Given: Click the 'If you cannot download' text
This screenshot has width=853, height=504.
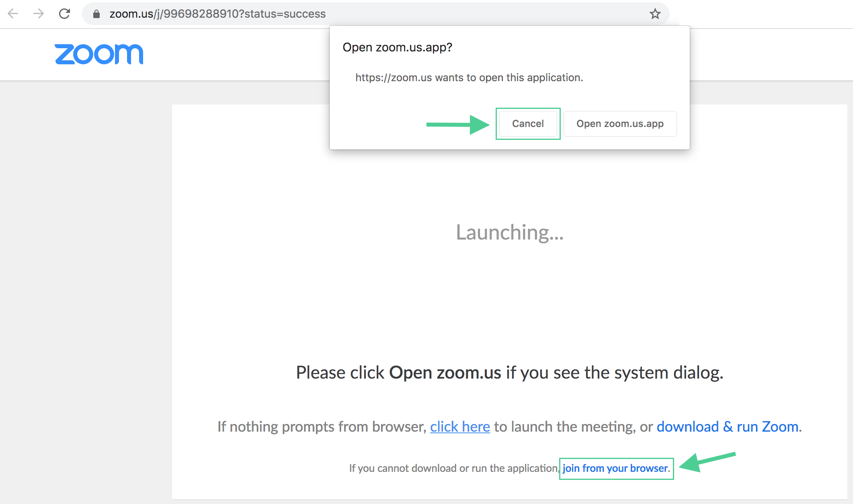Looking at the screenshot, I should (453, 468).
